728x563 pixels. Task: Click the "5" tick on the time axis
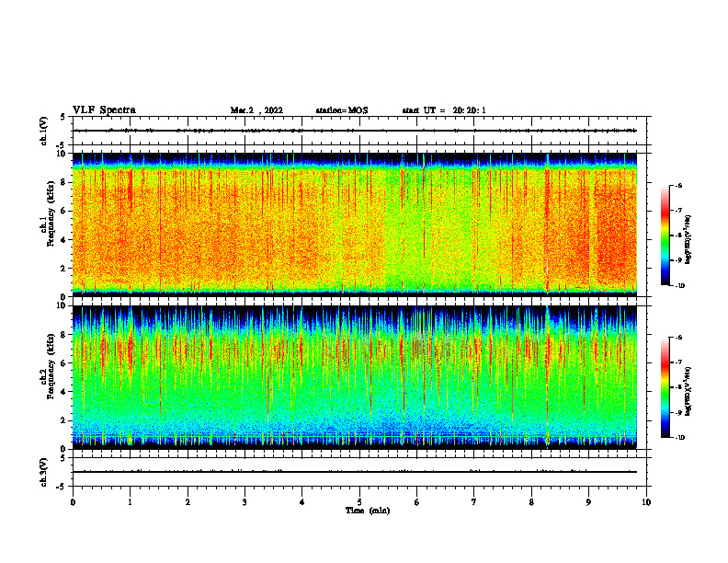(359, 502)
